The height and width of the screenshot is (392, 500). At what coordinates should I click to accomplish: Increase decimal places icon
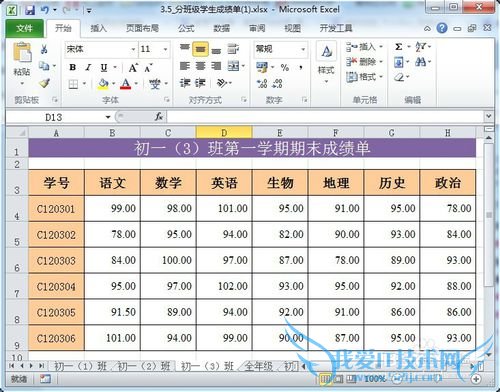click(x=262, y=83)
